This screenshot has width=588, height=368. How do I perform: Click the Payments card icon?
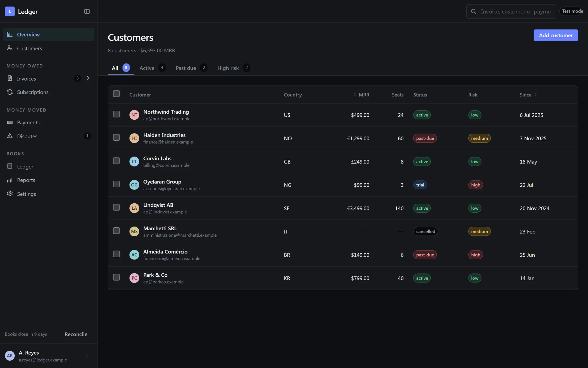click(10, 122)
